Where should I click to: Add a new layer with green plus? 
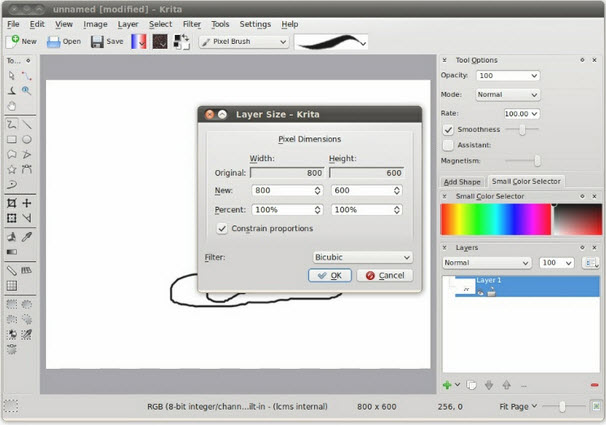pos(447,385)
